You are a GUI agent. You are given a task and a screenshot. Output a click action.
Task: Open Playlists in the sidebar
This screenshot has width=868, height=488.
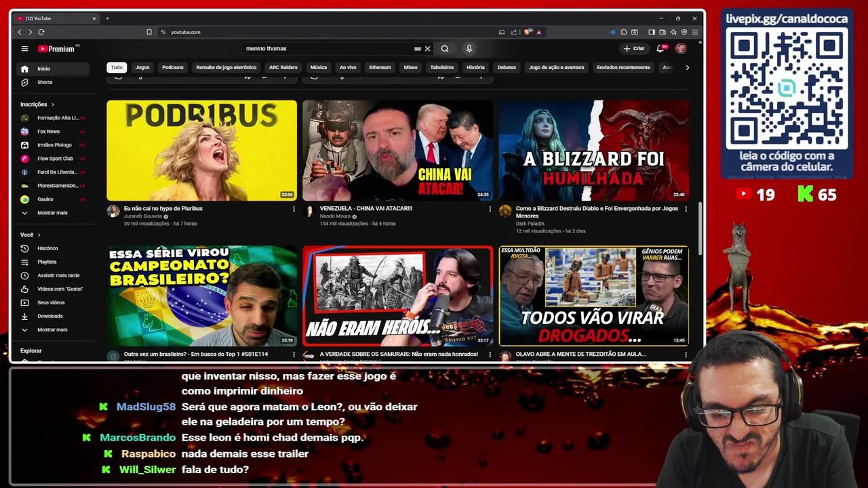(53, 262)
